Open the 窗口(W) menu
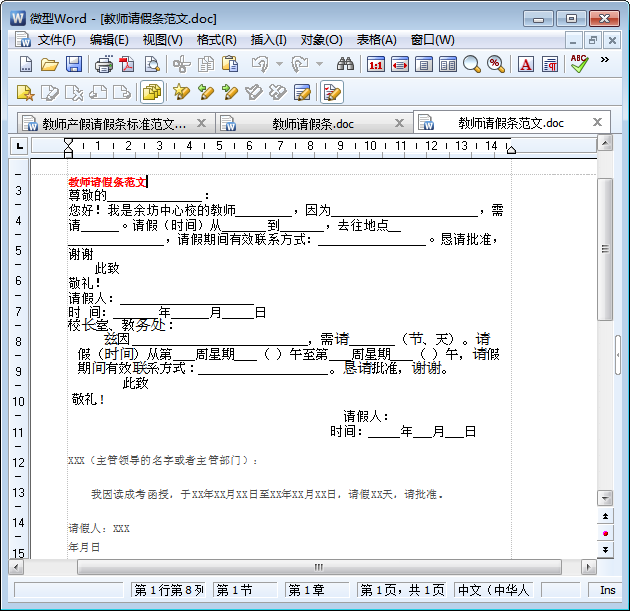The image size is (630, 611). pos(433,40)
